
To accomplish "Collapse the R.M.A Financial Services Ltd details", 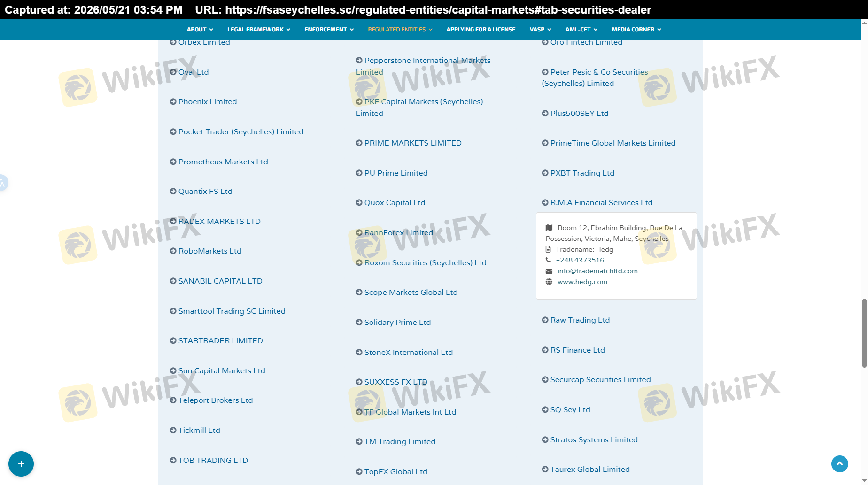I will 601,202.
